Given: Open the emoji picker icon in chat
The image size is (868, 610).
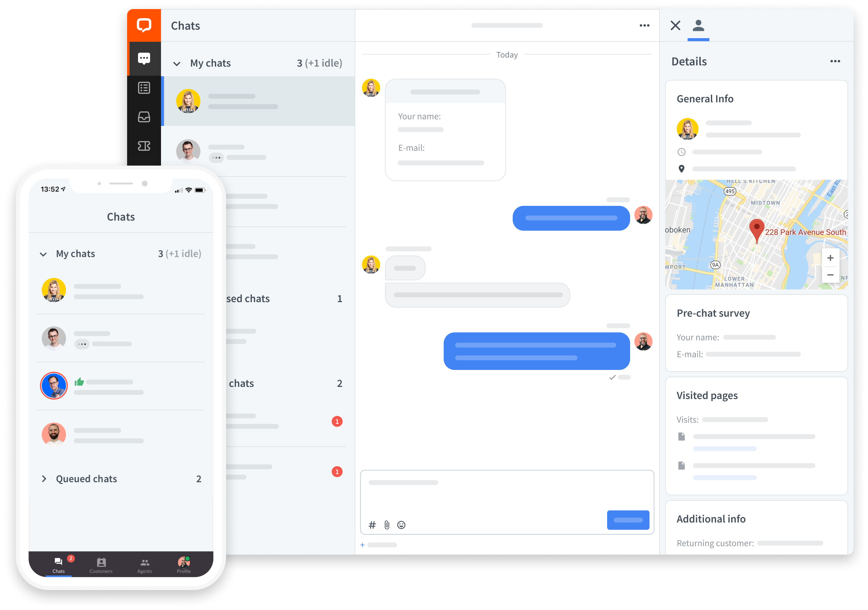Looking at the screenshot, I should (402, 525).
